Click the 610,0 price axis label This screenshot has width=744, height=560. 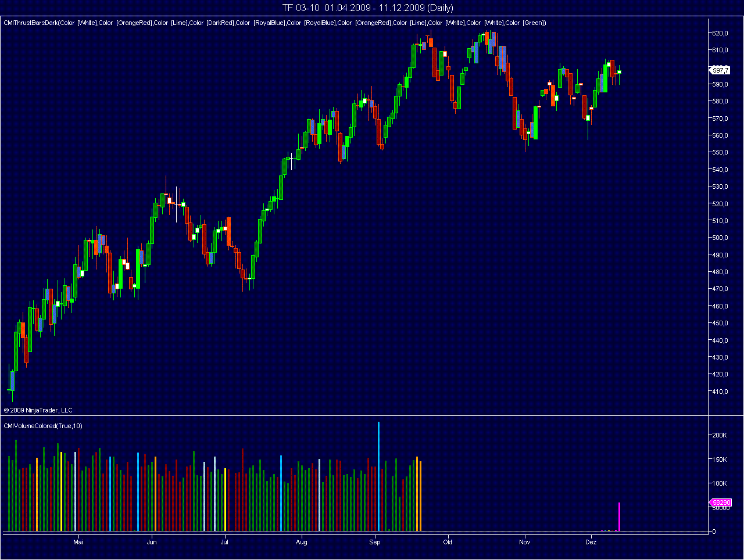click(x=720, y=50)
